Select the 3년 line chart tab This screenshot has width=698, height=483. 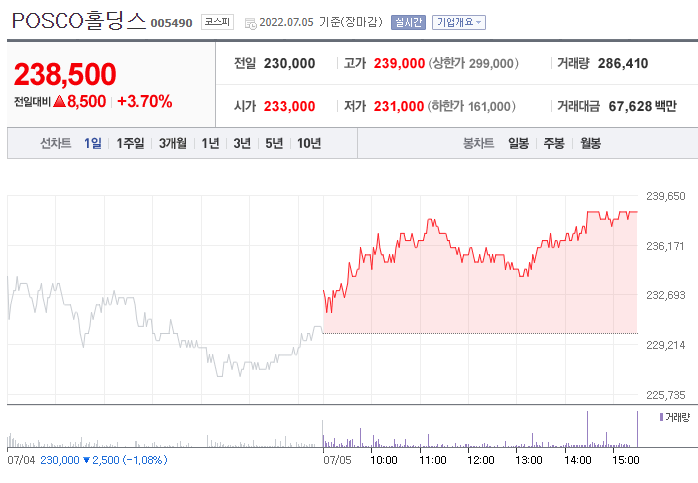(242, 143)
